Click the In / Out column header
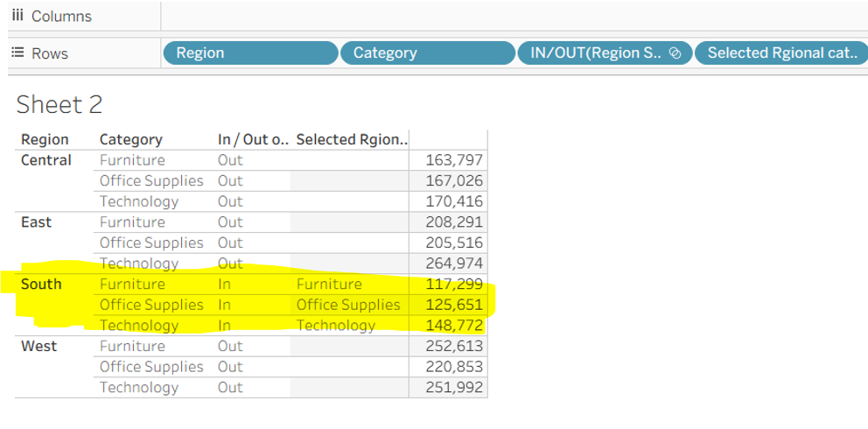The width and height of the screenshot is (868, 429). 253,139
